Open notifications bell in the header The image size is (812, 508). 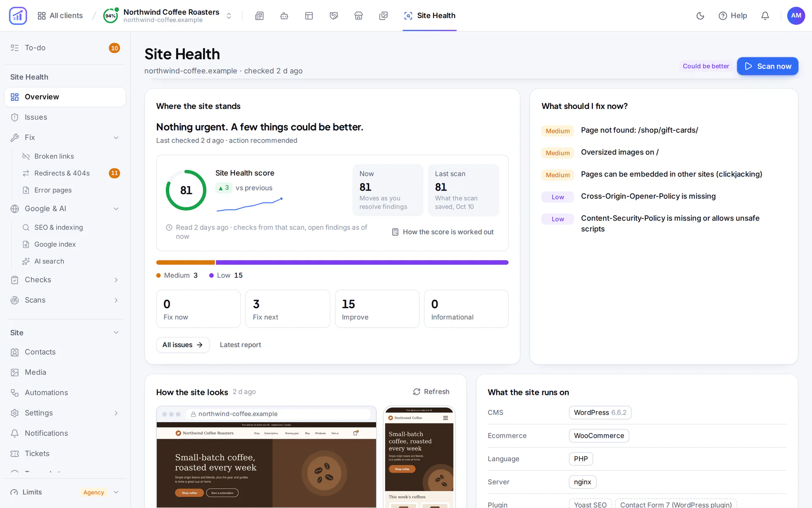(x=765, y=16)
